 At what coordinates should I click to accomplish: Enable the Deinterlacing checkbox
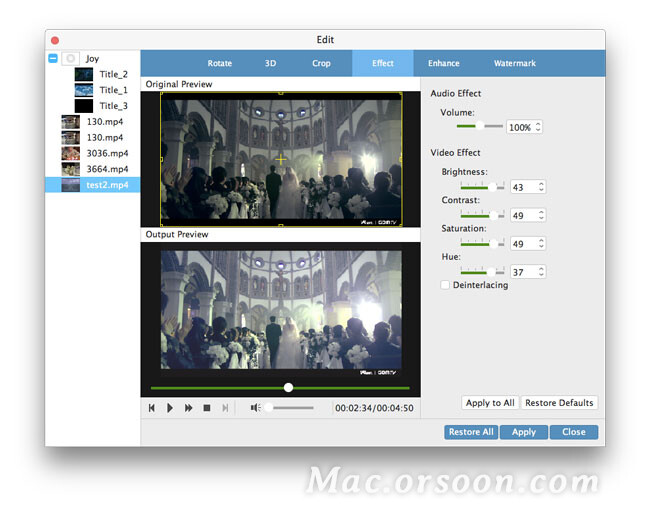click(x=446, y=285)
